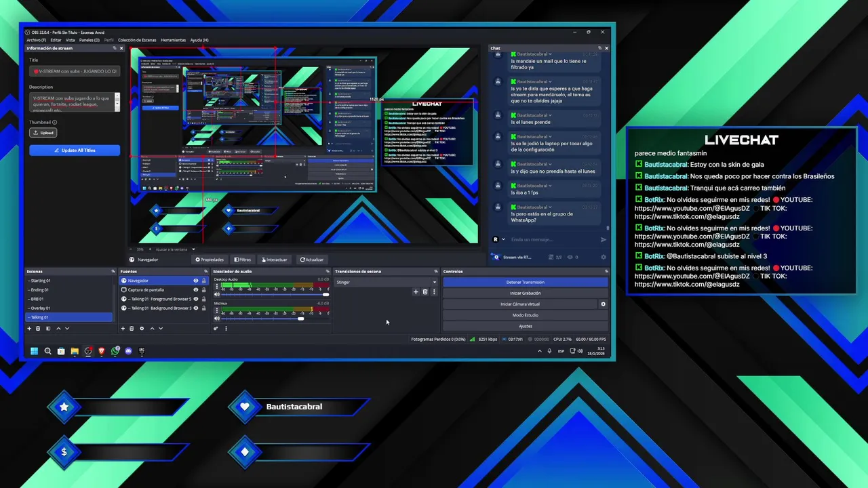The height and width of the screenshot is (488, 868).
Task: Open Stinger transition dropdown
Action: tap(387, 282)
